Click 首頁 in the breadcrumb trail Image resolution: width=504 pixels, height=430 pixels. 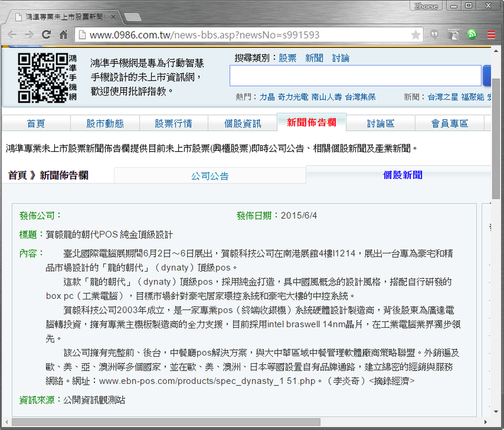[18, 175]
